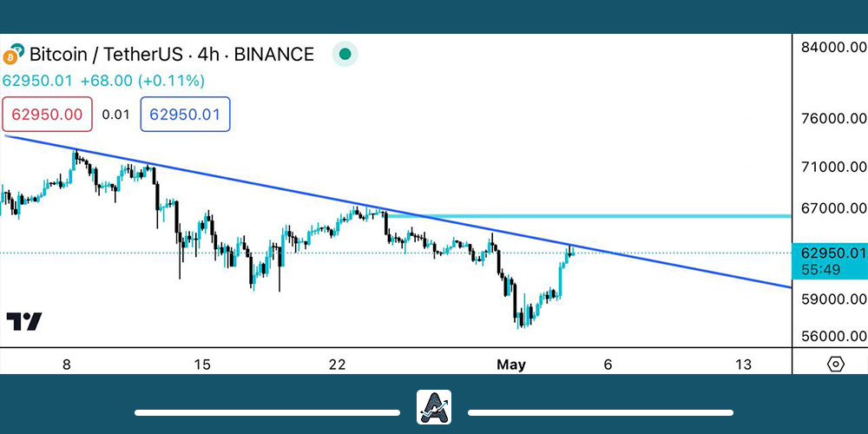
Task: Click the center arrow logo badge
Action: [434, 407]
